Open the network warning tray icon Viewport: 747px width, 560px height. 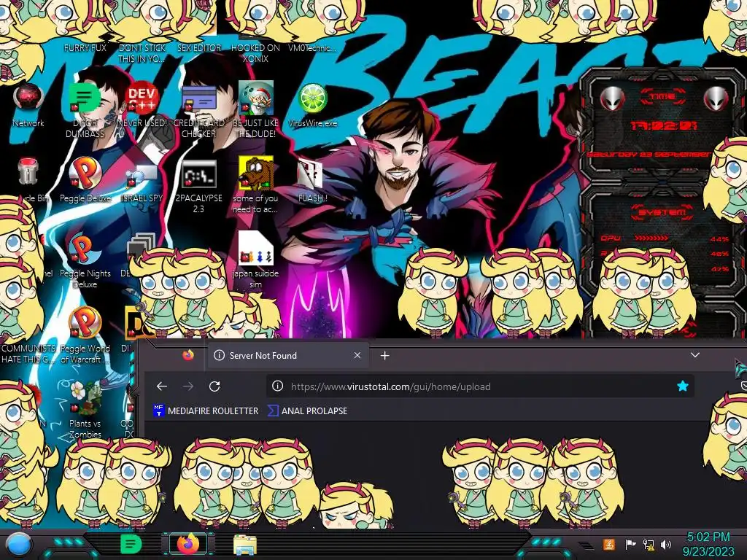coord(649,544)
